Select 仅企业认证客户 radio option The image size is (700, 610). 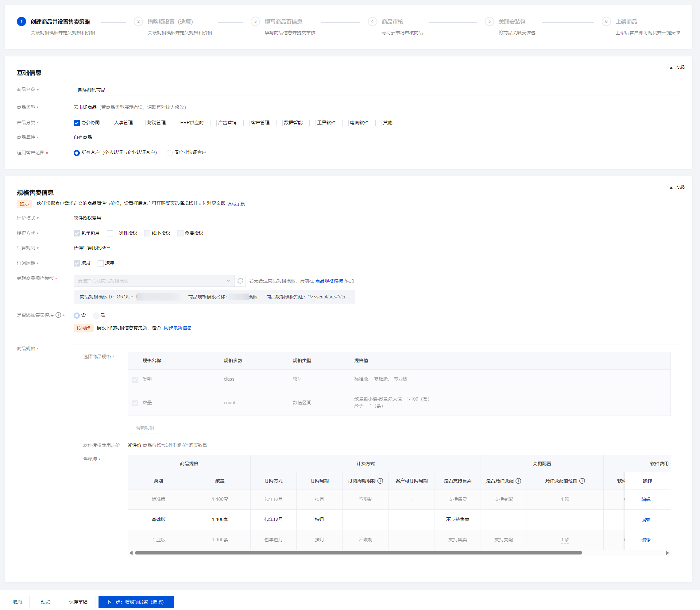pos(170,153)
